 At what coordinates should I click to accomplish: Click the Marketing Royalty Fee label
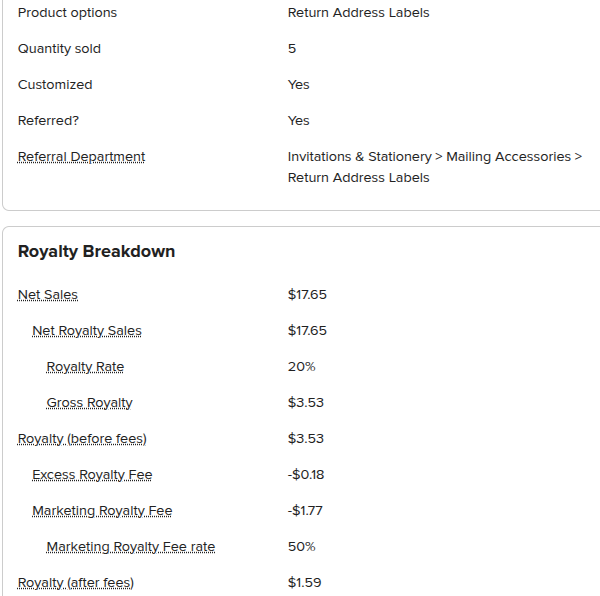click(102, 511)
